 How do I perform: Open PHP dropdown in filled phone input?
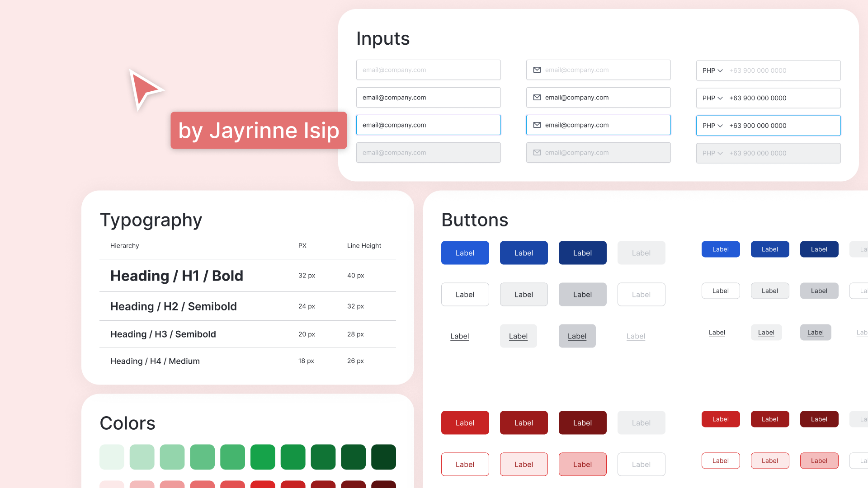click(712, 98)
